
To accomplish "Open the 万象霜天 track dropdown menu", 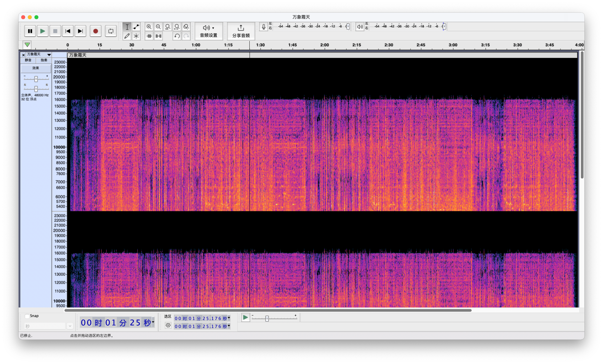I will click(49, 55).
